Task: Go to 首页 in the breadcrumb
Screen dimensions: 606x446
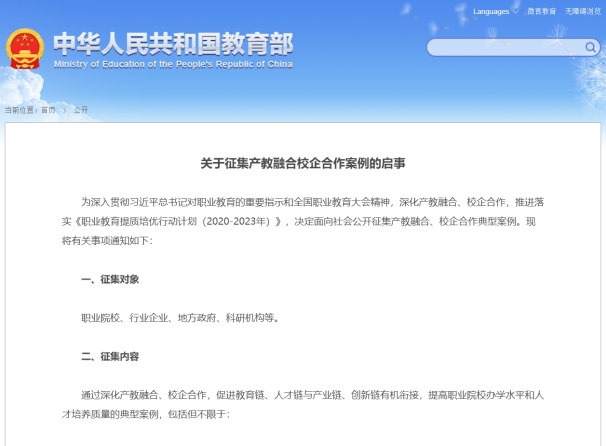Action: (x=48, y=110)
